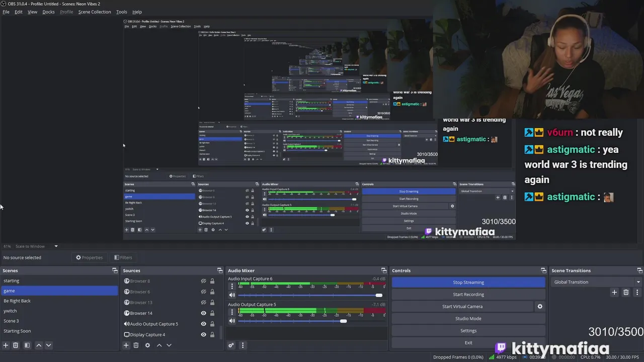Open advanced audio properties gear in Audio Mixer

coord(231,345)
